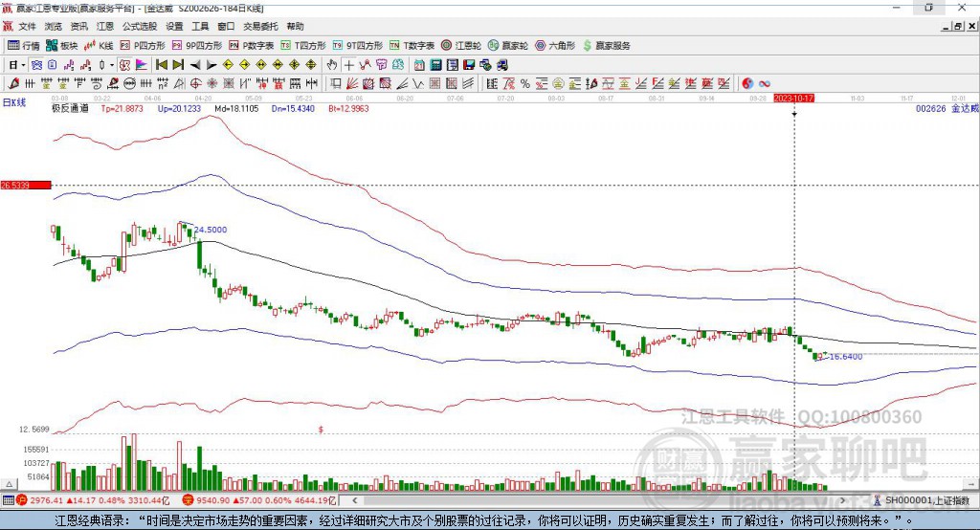The image size is (980, 530).
Task: Click the highlighted 2023-10-17 date marker
Action: 793,99
